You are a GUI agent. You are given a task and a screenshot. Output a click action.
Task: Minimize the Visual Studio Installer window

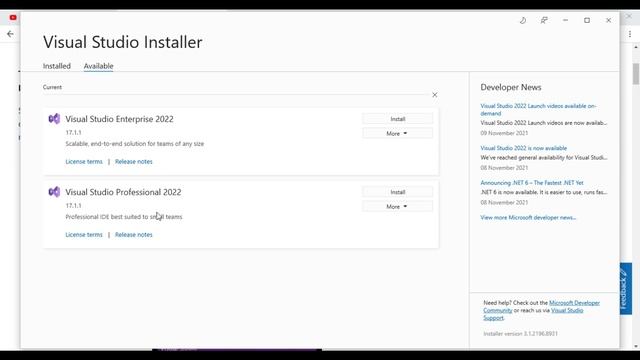[x=565, y=20]
